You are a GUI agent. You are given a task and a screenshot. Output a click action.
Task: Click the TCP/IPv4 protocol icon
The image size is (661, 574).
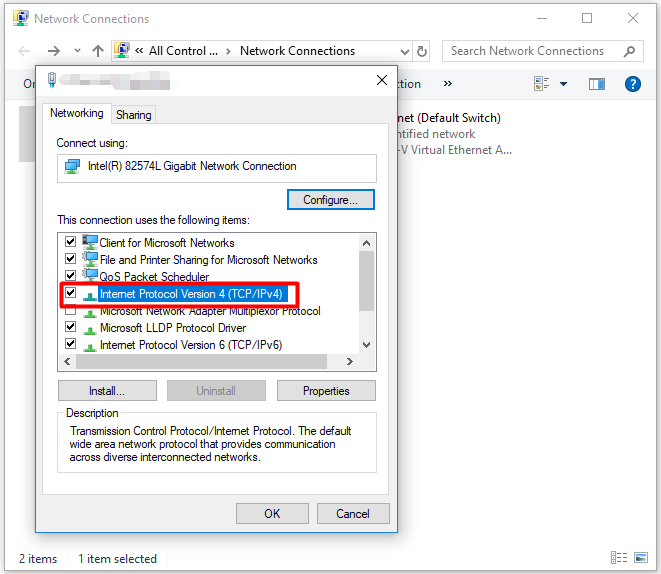point(90,296)
